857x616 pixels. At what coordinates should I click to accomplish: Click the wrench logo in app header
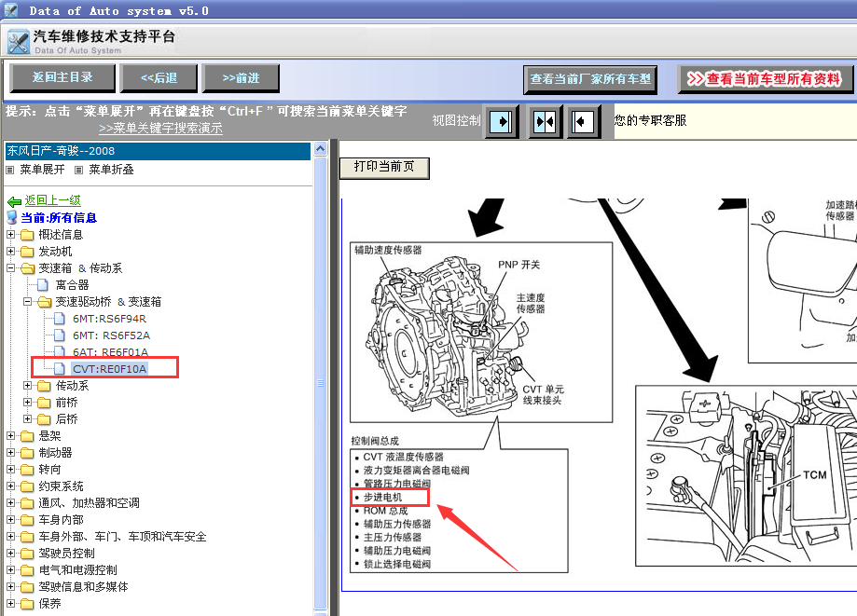click(18, 42)
